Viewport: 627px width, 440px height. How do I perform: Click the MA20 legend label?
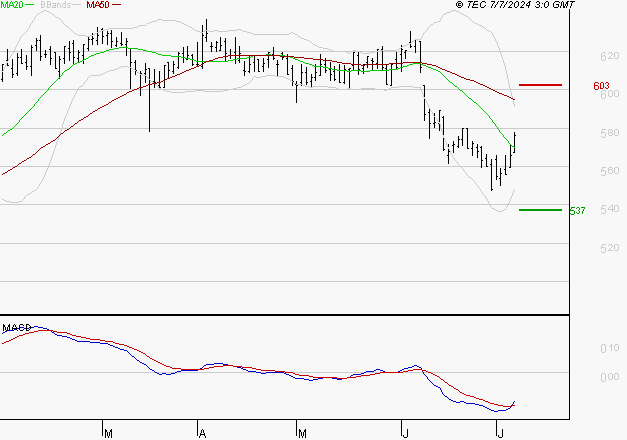(12, 4)
